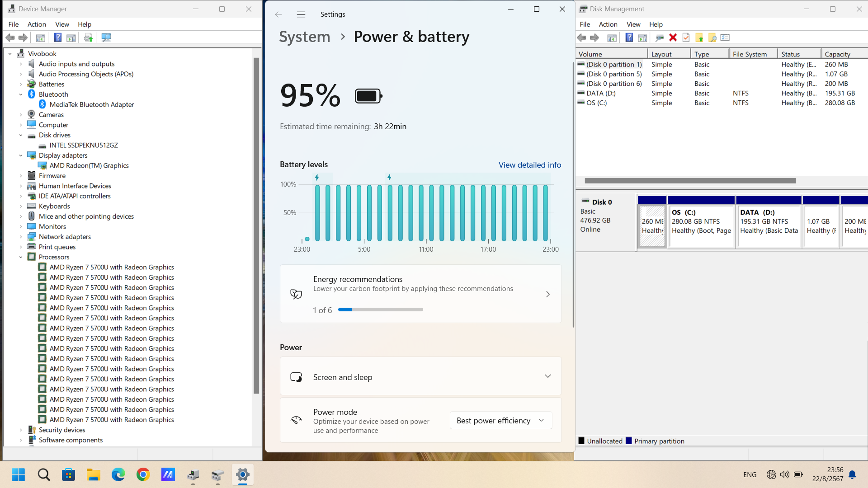Screen dimensions: 868x488
Task: Open the Windows Start menu
Action: pyautogui.click(x=19, y=474)
